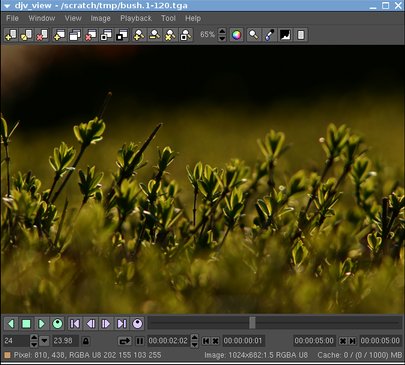Open the color profile wheel tool
This screenshot has height=365, width=405.
tap(236, 35)
